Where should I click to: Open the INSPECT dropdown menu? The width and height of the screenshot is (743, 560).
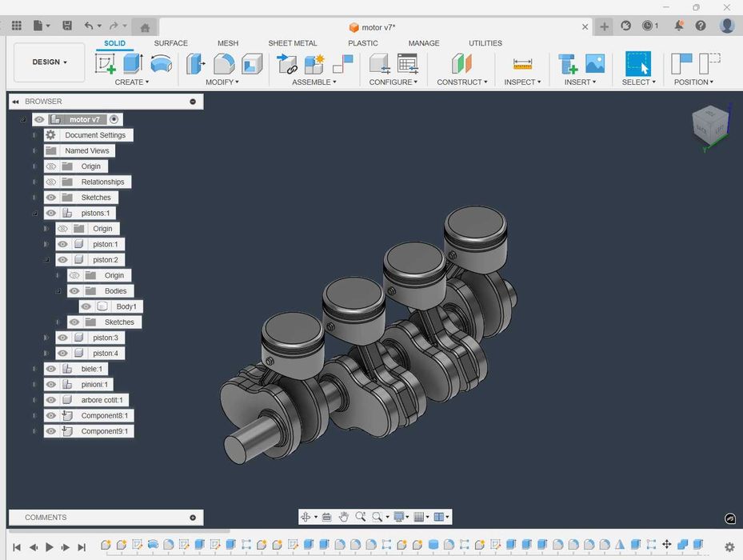(522, 82)
